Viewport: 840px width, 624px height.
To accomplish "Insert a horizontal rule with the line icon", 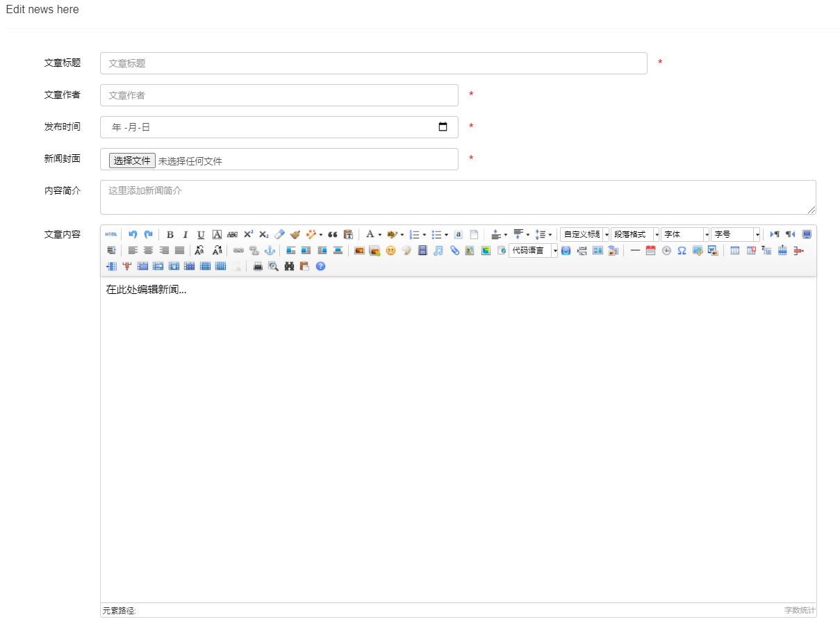I will click(x=636, y=250).
